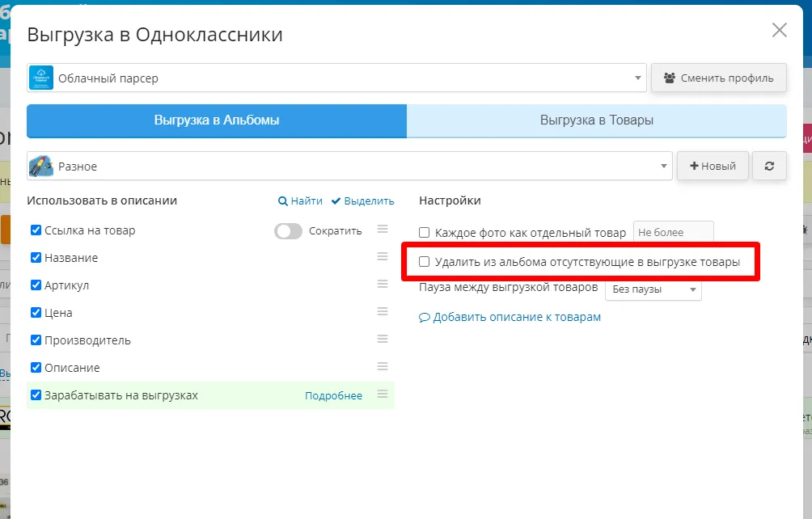
Task: Uncheck Ссылка на товар checkbox
Action: point(36,230)
